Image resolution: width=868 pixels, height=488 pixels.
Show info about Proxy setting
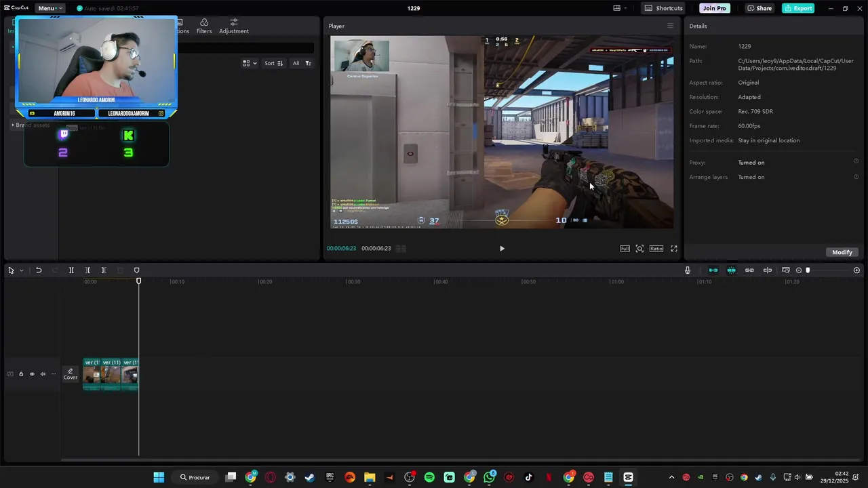856,161
